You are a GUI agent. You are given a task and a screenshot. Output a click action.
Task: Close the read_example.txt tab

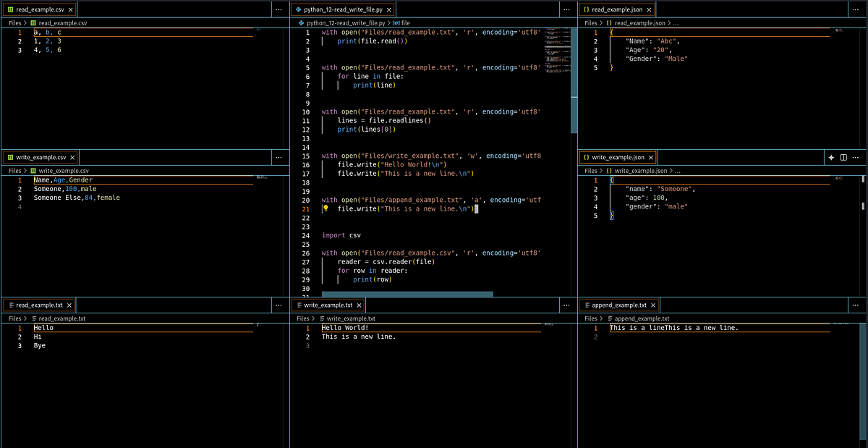tap(70, 305)
